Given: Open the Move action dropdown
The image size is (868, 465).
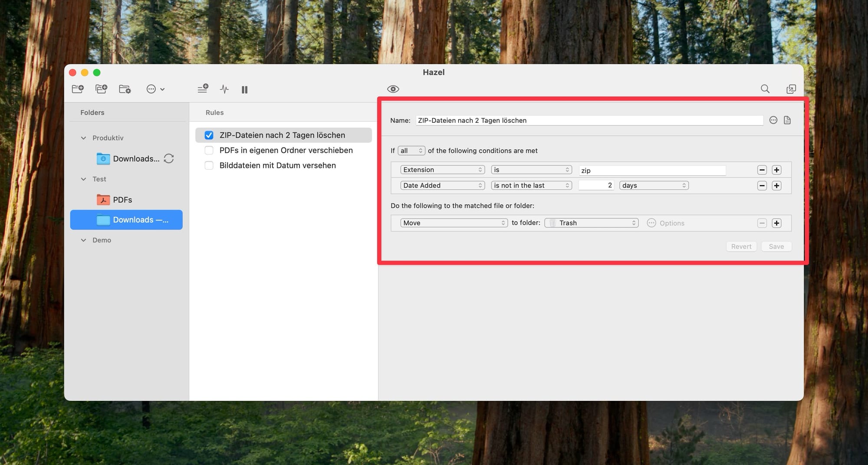Looking at the screenshot, I should [454, 223].
